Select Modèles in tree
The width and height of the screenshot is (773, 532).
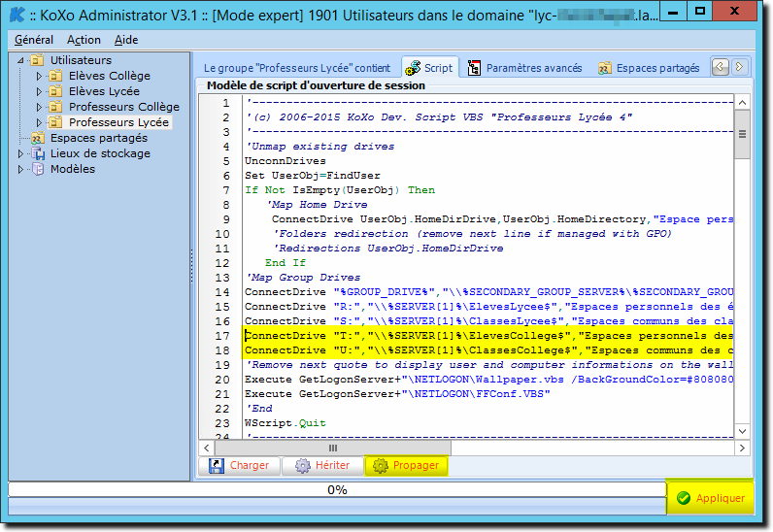pos(73,169)
